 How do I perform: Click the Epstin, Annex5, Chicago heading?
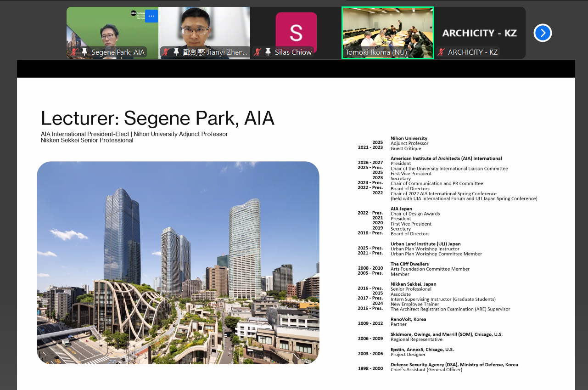(422, 350)
